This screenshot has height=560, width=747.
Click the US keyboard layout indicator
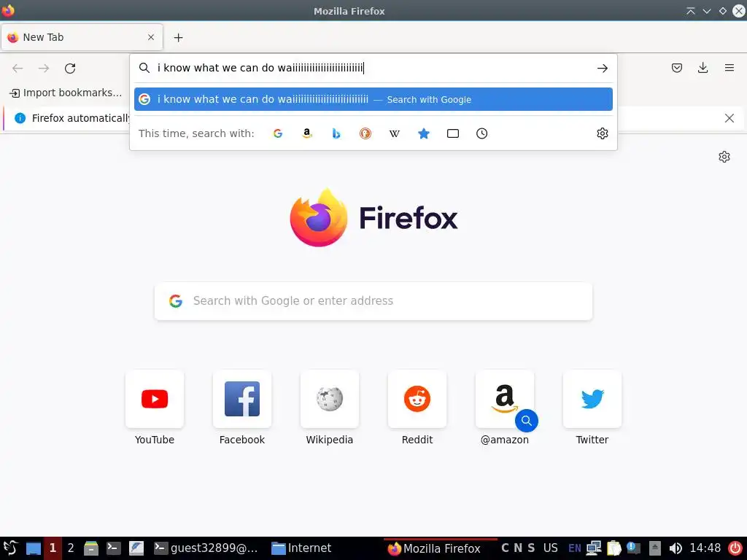550,548
